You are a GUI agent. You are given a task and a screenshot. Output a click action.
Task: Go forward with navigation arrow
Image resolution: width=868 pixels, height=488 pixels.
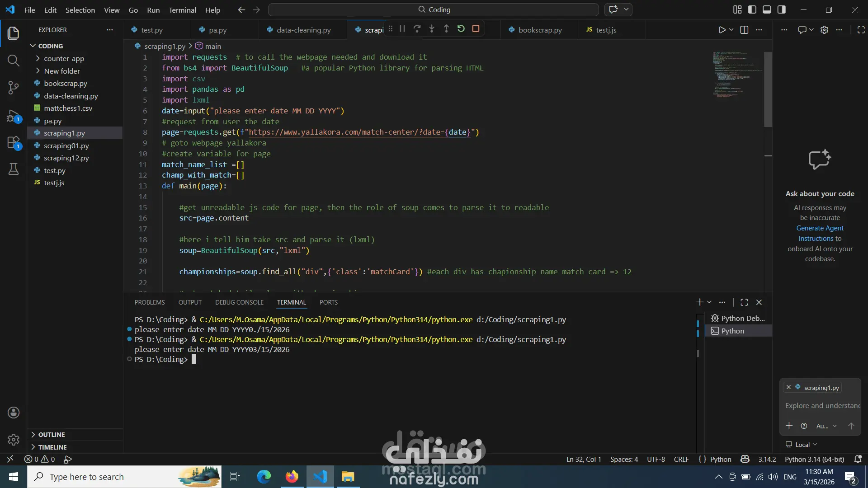click(256, 9)
